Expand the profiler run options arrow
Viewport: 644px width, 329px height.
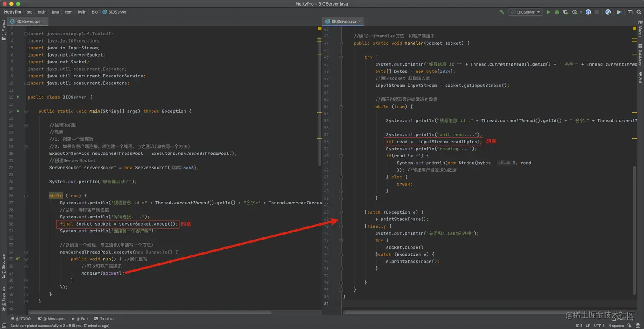(581, 13)
